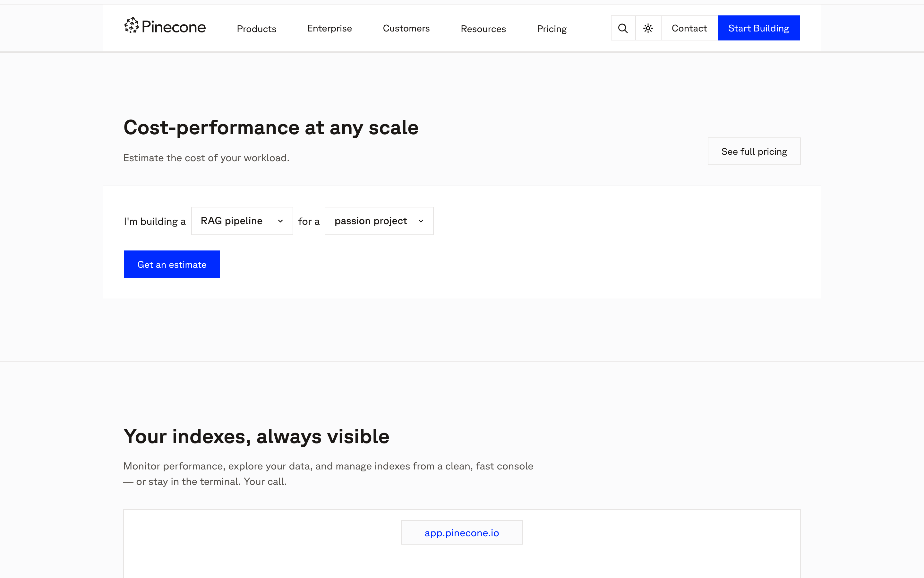This screenshot has height=578, width=924.
Task: Navigate to Pricing page
Action: pos(552,29)
